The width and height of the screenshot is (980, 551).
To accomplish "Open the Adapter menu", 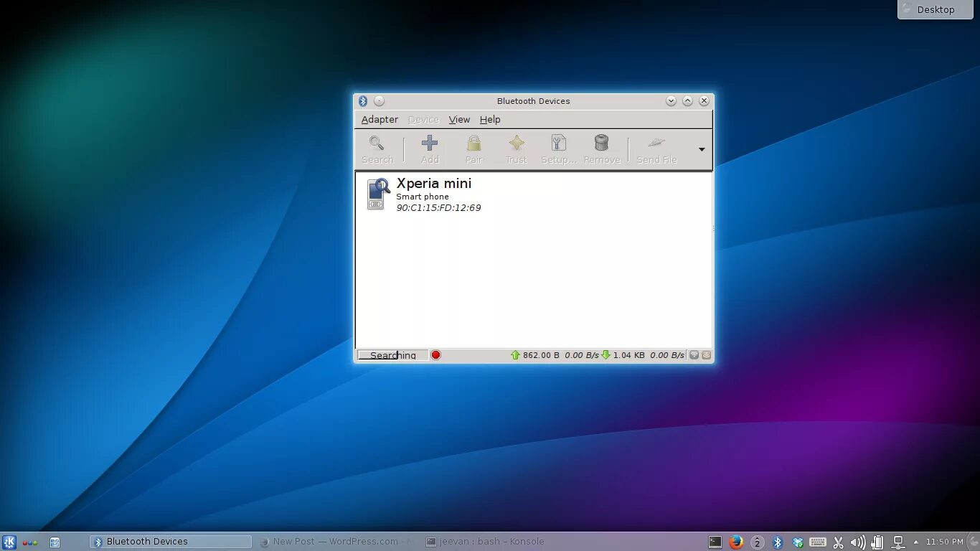I will point(380,120).
